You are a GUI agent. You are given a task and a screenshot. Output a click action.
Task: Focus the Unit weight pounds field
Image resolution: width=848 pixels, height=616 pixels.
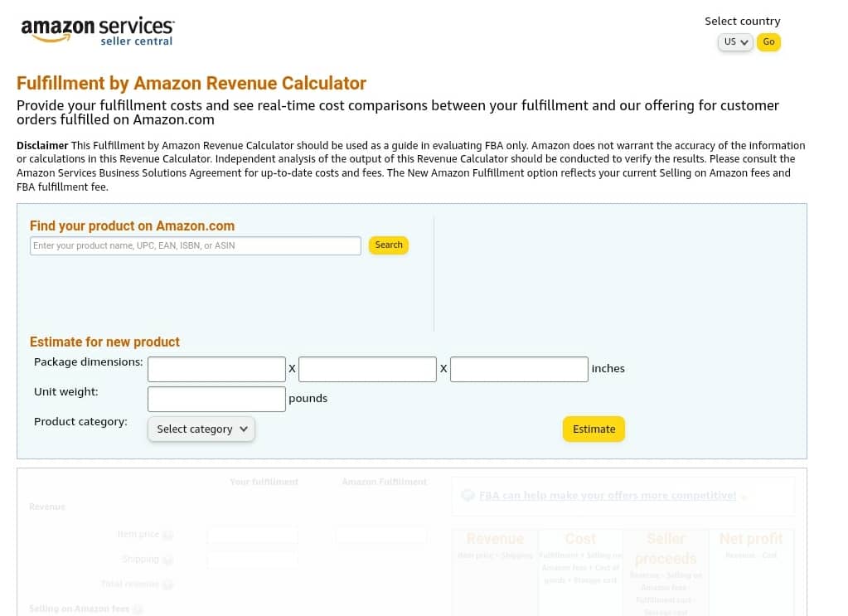tap(216, 399)
